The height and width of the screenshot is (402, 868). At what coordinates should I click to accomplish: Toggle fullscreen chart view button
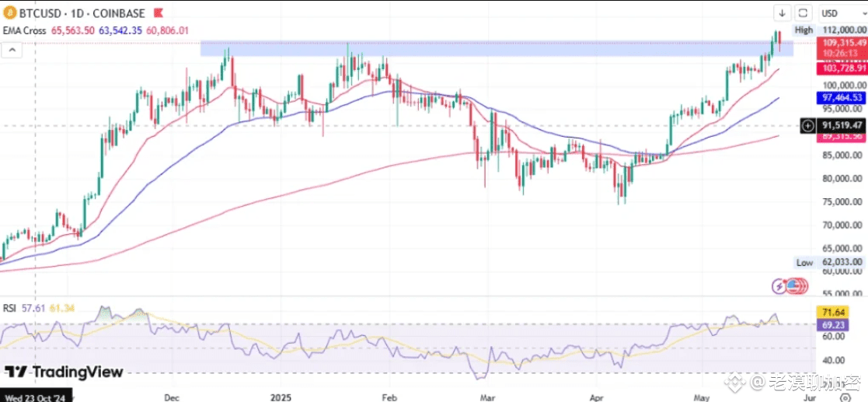coord(804,13)
